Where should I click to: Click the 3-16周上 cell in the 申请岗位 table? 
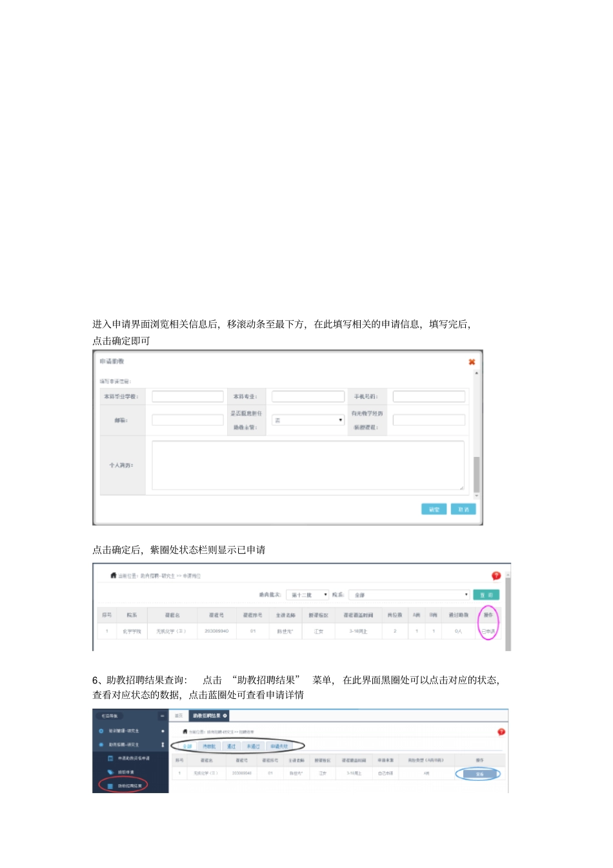(x=358, y=631)
